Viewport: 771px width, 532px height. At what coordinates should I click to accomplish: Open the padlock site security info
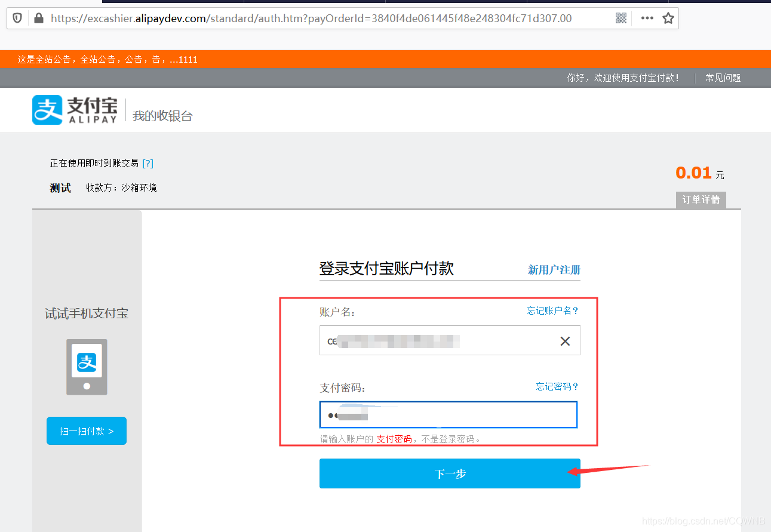pos(39,18)
